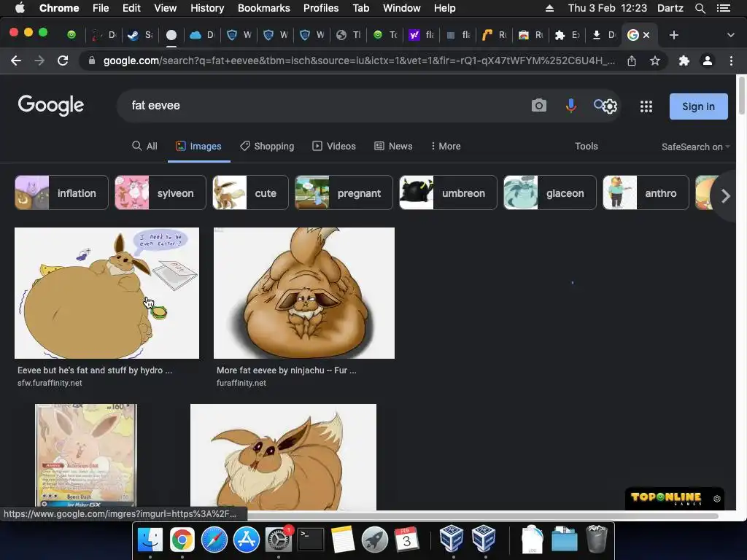This screenshot has height=560, width=747.
Task: Expand the More search options
Action: coord(446,146)
